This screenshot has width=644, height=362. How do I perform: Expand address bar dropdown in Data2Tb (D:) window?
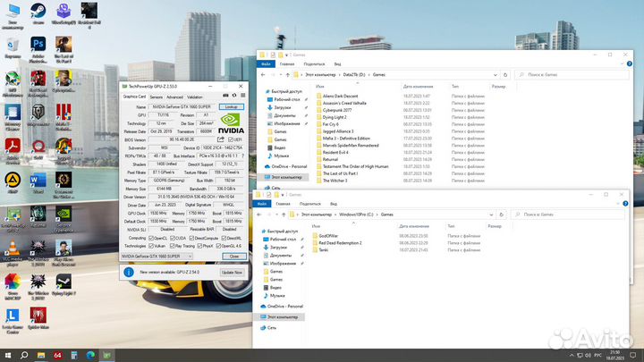496,75
